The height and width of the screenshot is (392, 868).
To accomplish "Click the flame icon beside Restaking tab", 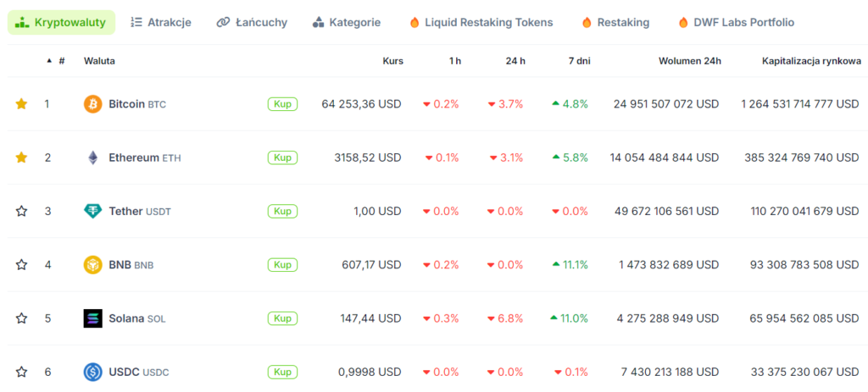I will click(x=587, y=23).
